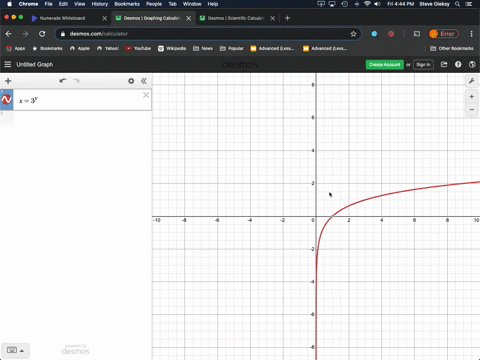Viewport: 480px width, 360px height.
Task: Open Chrome History menu
Action: click(x=100, y=4)
